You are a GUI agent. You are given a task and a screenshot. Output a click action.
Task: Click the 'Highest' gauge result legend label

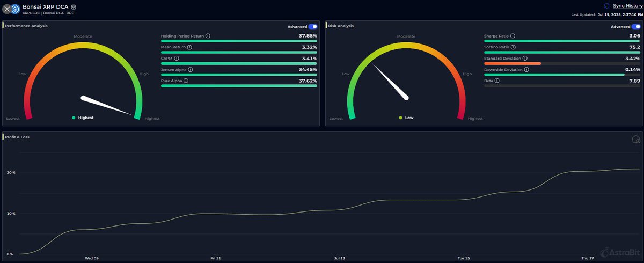[x=86, y=118]
